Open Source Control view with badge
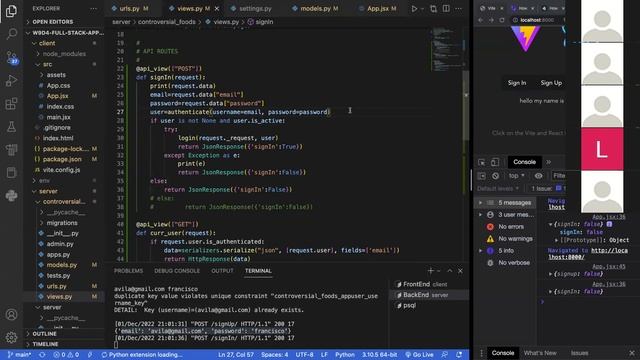Viewport: 640px width, 360px height. [x=11, y=57]
